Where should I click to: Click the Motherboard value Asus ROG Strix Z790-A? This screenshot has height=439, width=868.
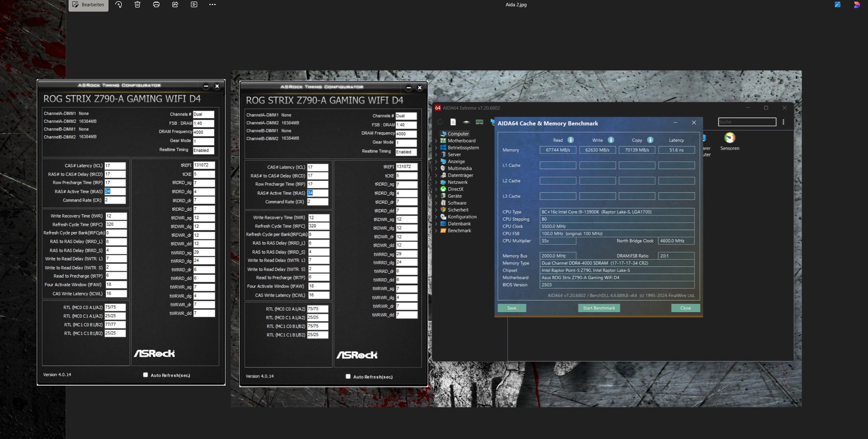click(617, 277)
